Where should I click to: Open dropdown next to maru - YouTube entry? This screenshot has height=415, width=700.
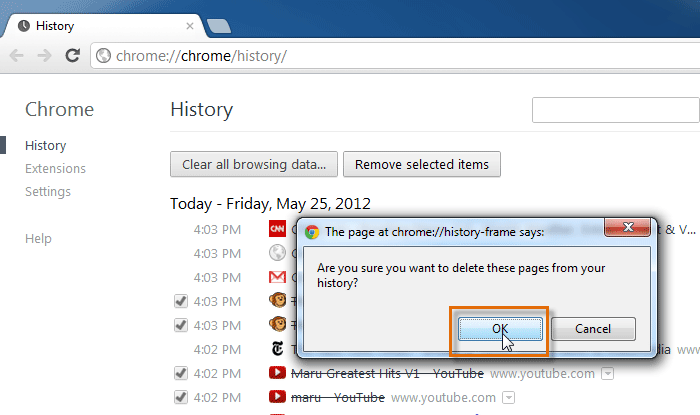tap(508, 398)
